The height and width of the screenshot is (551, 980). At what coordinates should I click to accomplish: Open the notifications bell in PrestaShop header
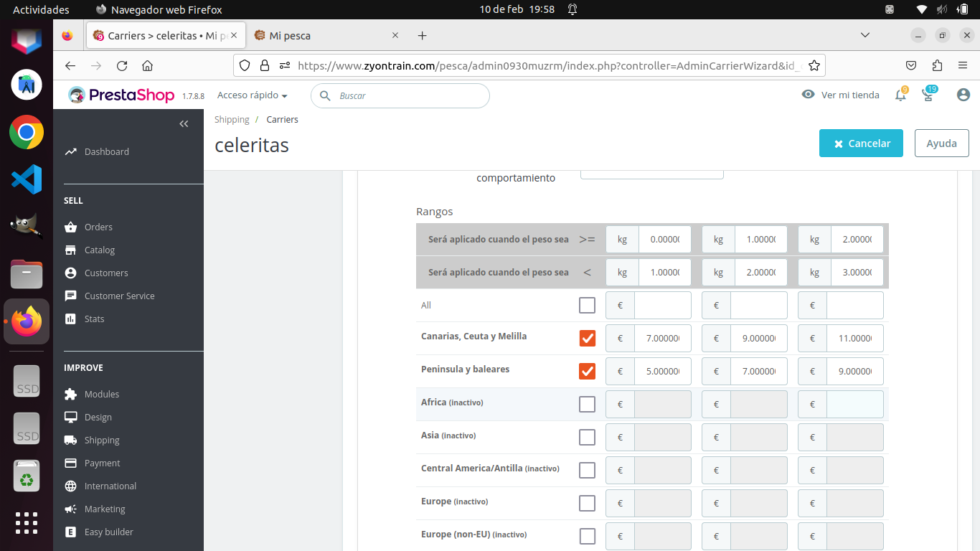point(900,95)
